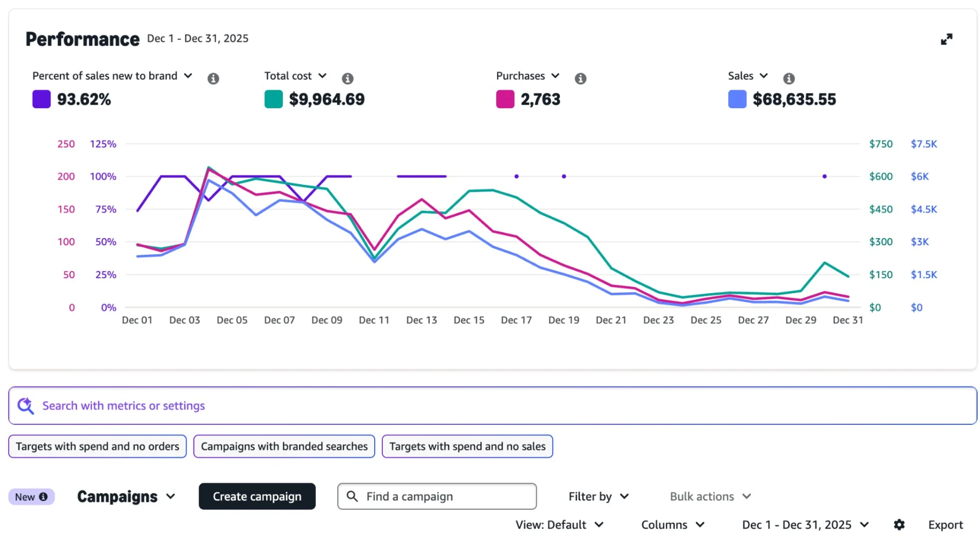Open the info tooltip for Purchases
The width and height of the screenshot is (980, 547).
point(580,79)
